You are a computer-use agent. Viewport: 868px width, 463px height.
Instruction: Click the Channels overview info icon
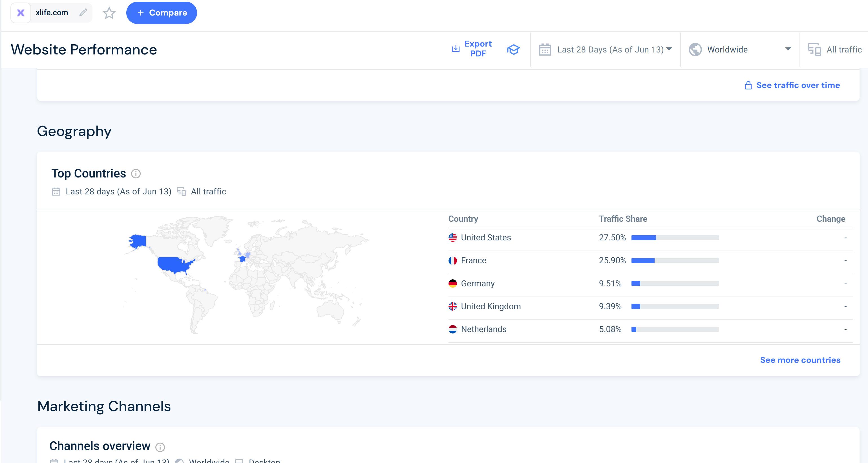160,447
